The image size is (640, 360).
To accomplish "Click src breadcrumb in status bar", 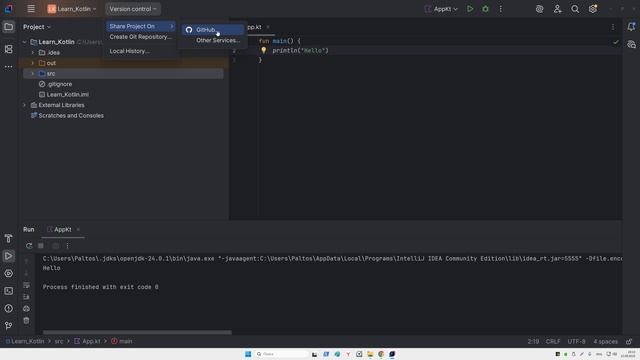I will (x=59, y=341).
